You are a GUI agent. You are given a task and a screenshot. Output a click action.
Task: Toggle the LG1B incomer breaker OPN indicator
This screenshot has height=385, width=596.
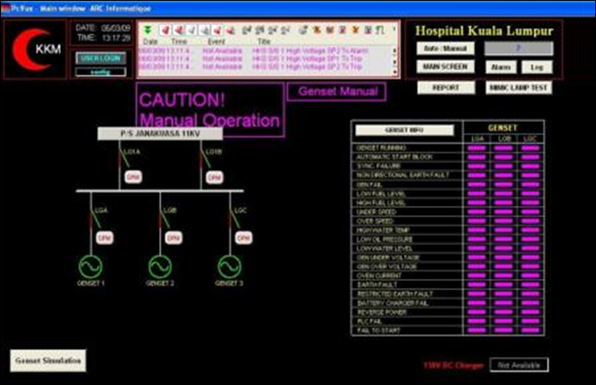(x=214, y=177)
